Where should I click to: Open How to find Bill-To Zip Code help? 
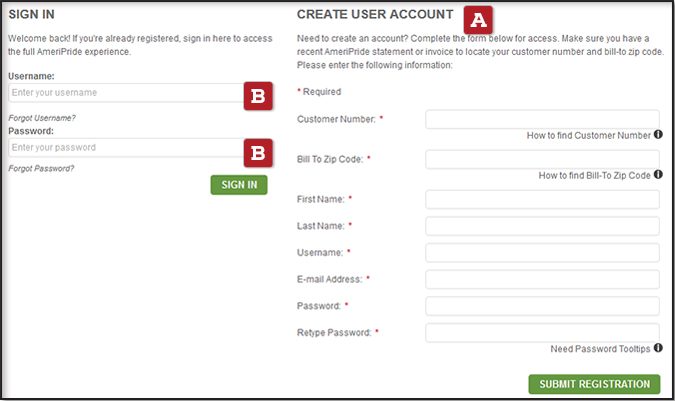pyautogui.click(x=594, y=175)
